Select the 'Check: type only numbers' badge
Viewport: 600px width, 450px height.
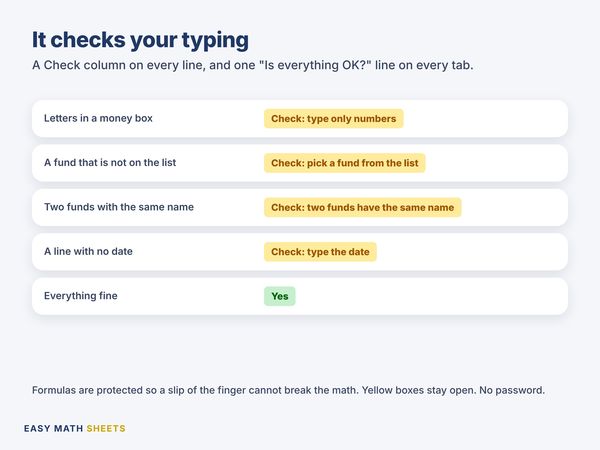pos(333,119)
